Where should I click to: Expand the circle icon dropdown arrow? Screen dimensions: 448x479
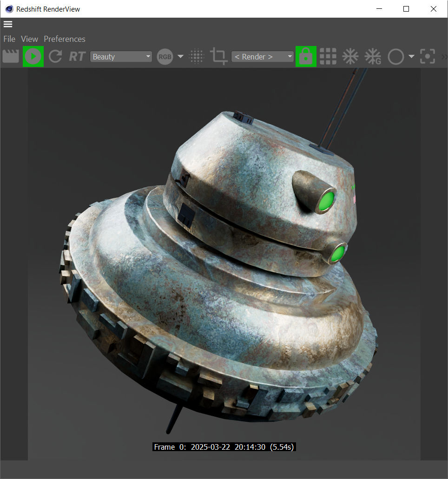pyautogui.click(x=411, y=57)
